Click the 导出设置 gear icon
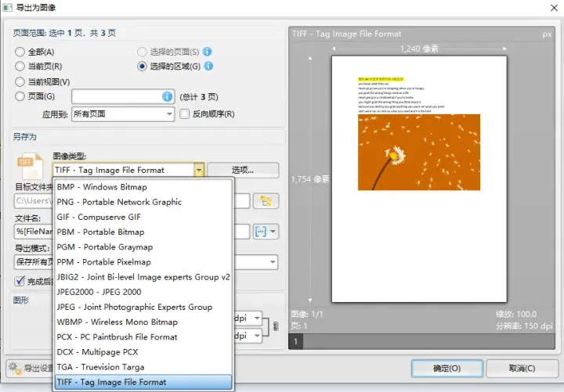This screenshot has height=392, width=564. (x=15, y=368)
